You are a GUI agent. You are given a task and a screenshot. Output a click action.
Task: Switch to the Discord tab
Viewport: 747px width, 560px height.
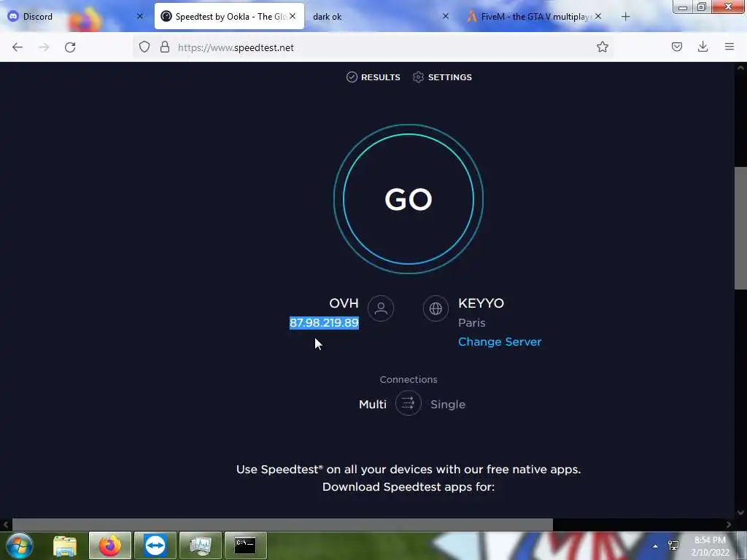click(76, 17)
